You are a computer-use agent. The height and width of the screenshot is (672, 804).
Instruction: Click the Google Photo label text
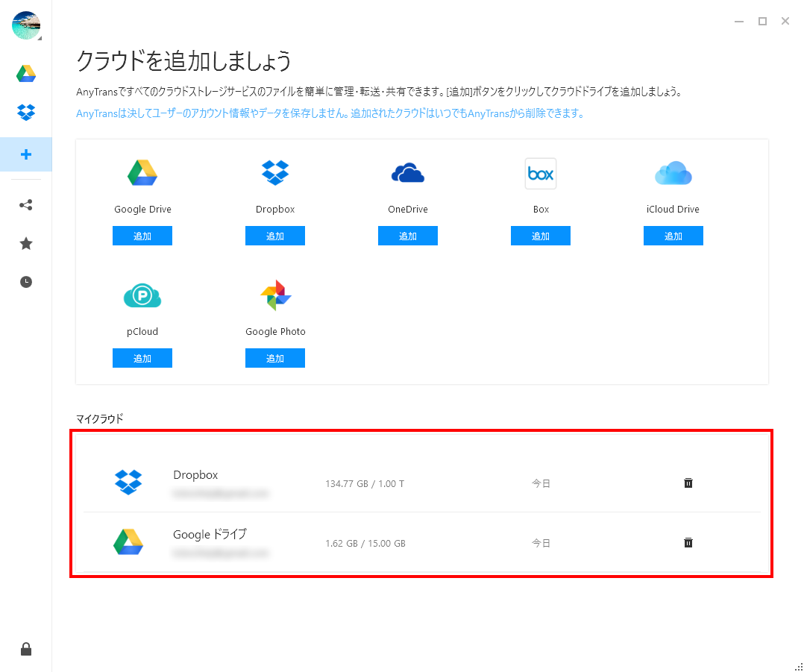(x=275, y=332)
